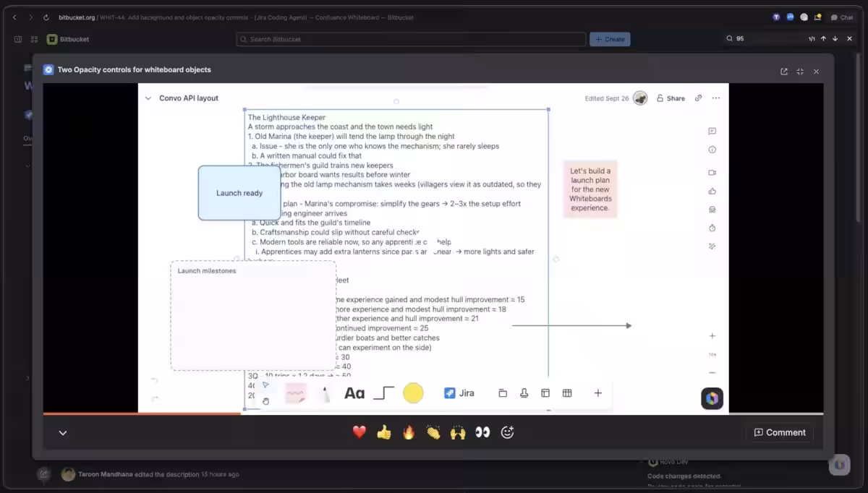
Task: Copy the whiteboard link
Action: [x=698, y=98]
